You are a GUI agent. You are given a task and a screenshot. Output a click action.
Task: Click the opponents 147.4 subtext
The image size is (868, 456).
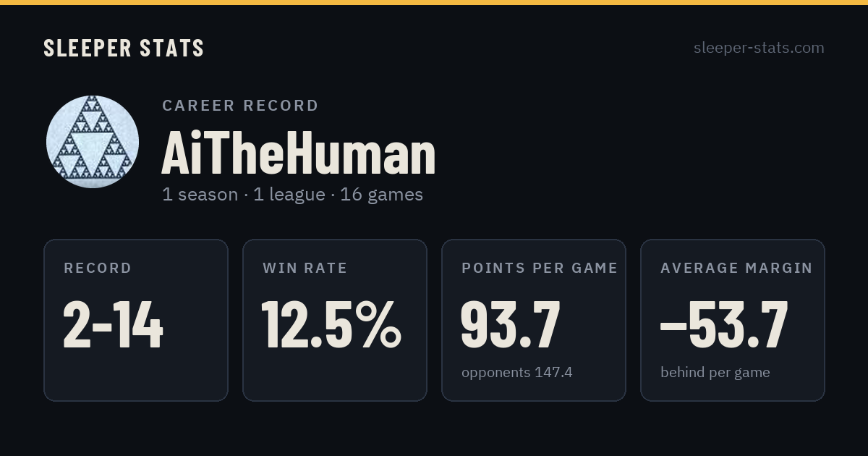coord(517,373)
